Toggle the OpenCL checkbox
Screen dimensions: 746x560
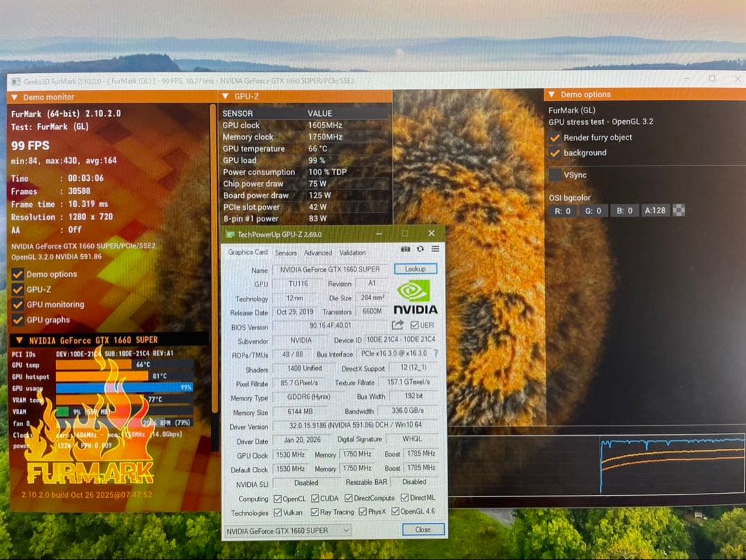pyautogui.click(x=278, y=499)
